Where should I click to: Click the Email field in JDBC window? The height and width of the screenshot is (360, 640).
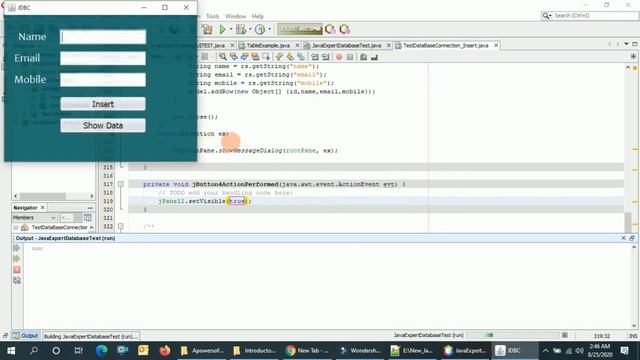click(x=103, y=58)
